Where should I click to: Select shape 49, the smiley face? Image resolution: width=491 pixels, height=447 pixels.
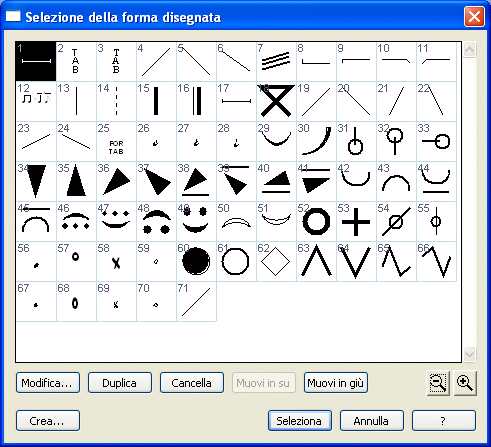196,221
